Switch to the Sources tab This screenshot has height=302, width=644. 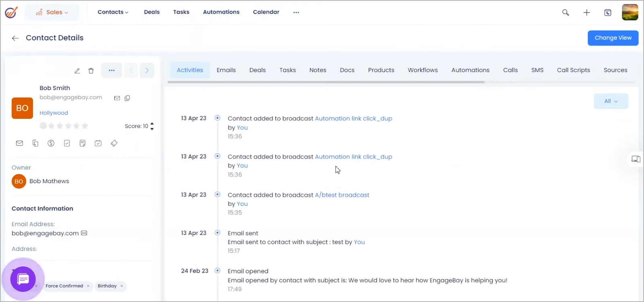[615, 70]
